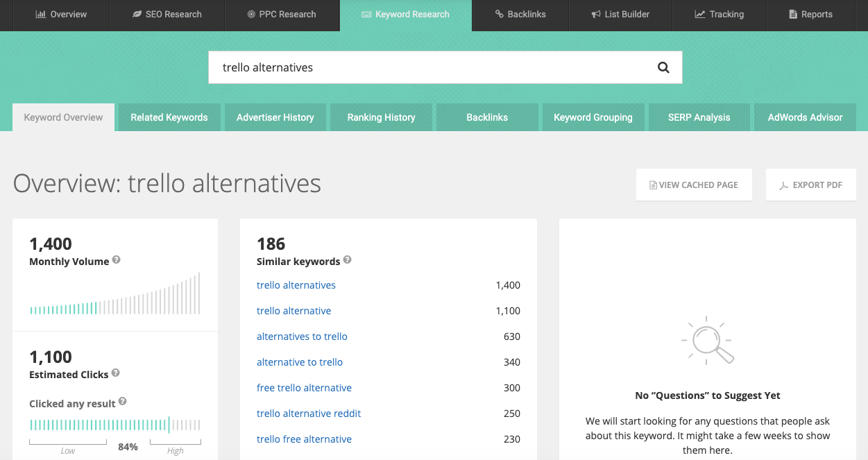Open the 'trello alternatives' keyword link
The width and height of the screenshot is (868, 460).
[296, 285]
